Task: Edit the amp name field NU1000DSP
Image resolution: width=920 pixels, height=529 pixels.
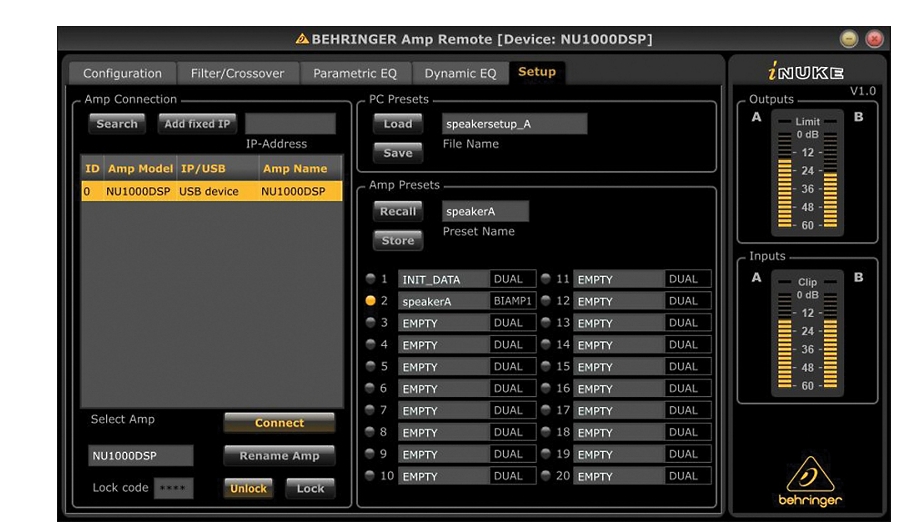Action: click(x=141, y=456)
